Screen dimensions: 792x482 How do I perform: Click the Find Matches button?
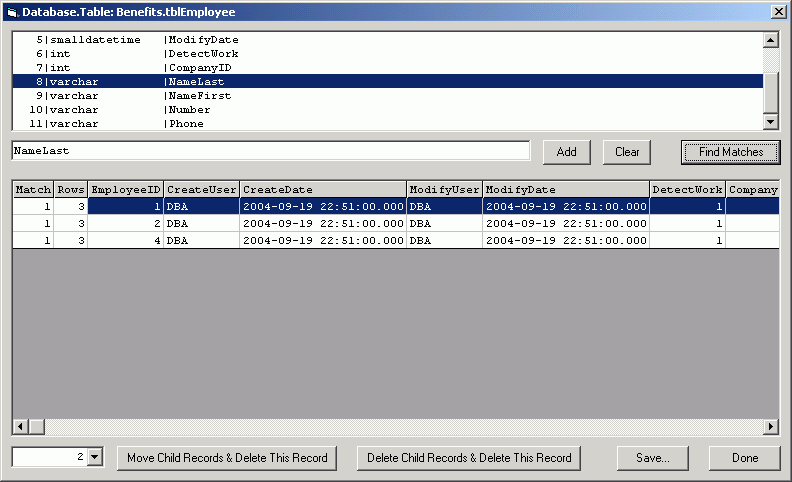730,152
